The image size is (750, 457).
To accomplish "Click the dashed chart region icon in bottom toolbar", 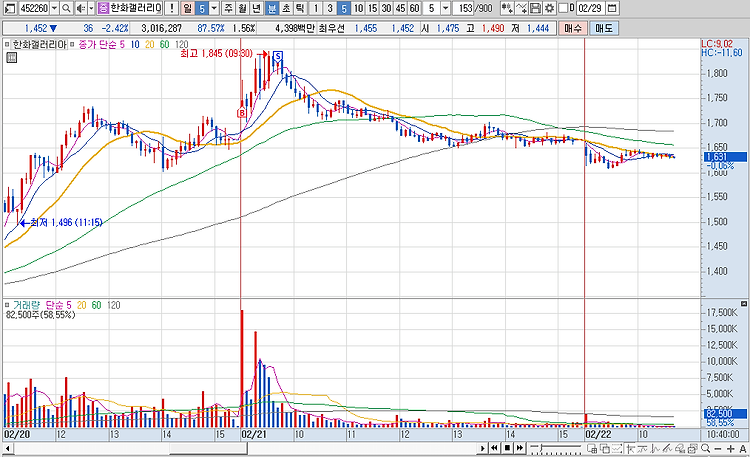I will click(x=617, y=448).
